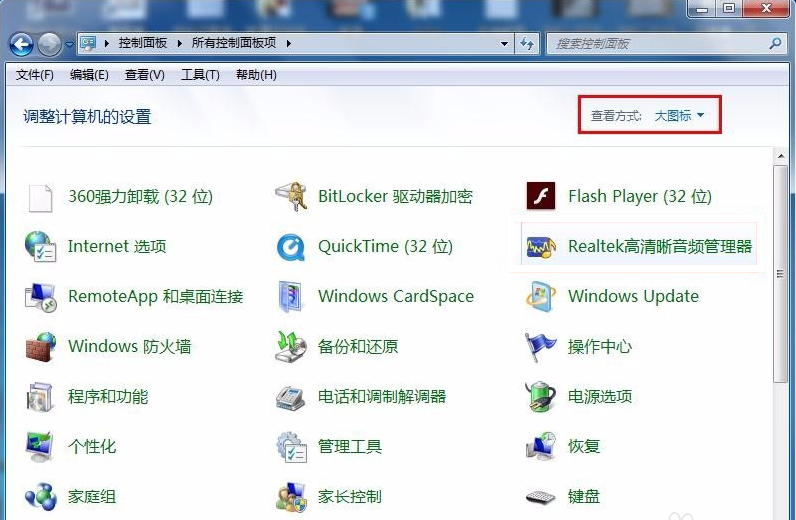Image resolution: width=796 pixels, height=520 pixels.
Task: Open the 管理工具 link
Action: pos(350,447)
